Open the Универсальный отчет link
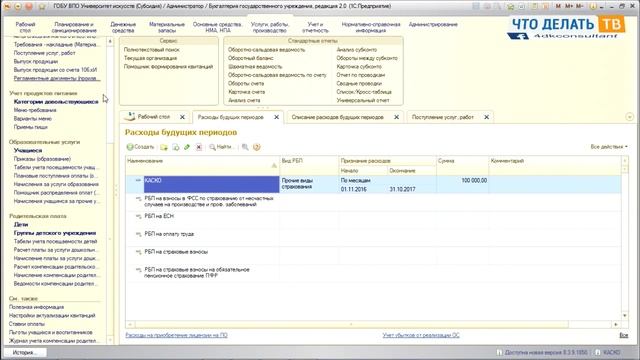Screen dimensions: 640x360 pyautogui.click(x=363, y=100)
